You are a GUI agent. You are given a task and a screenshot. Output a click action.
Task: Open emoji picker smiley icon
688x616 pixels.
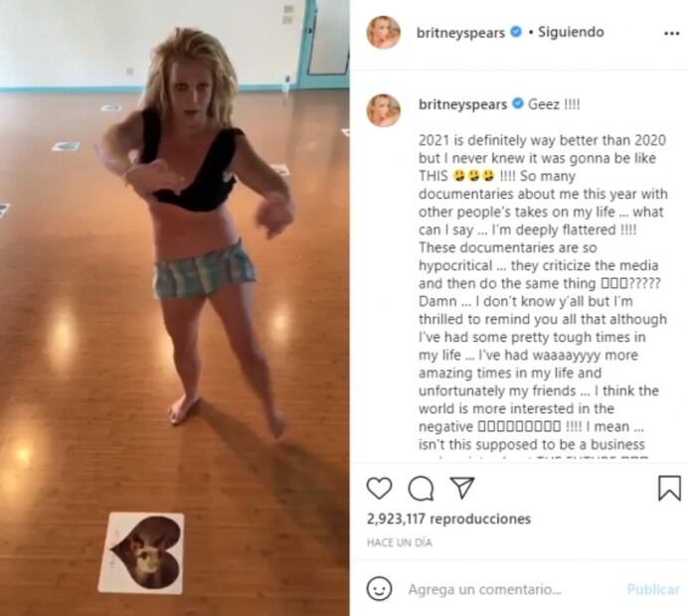(379, 589)
